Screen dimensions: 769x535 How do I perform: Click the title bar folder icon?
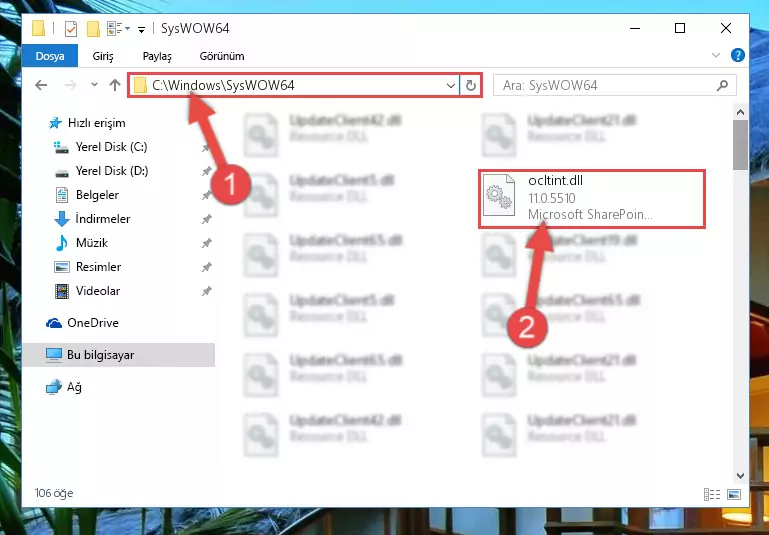coord(39,28)
